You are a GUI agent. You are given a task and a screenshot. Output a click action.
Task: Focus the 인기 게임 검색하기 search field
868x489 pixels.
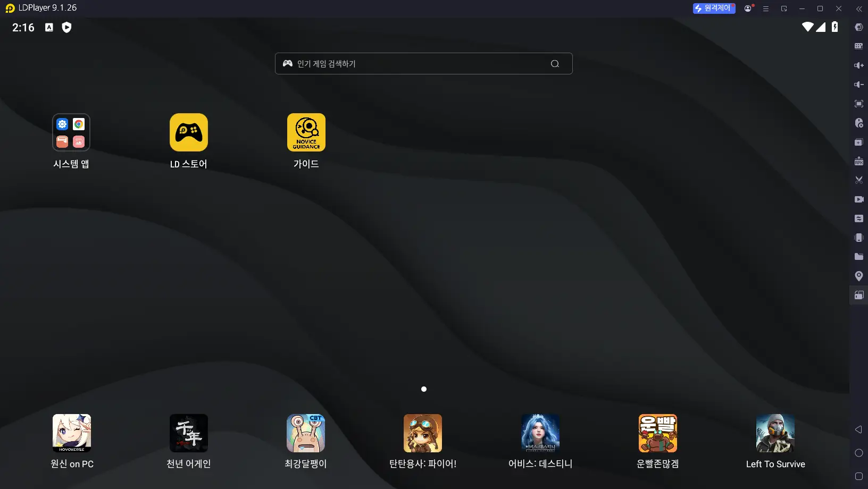click(x=424, y=63)
